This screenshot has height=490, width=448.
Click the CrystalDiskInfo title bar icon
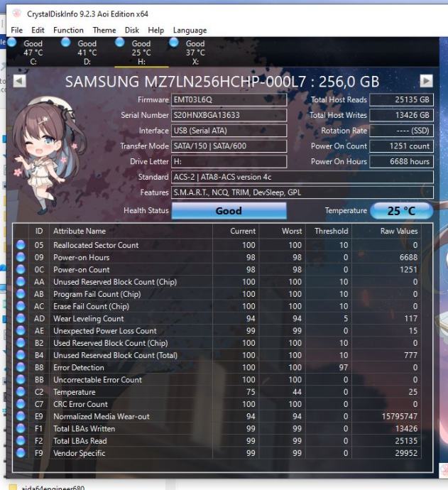17,13
